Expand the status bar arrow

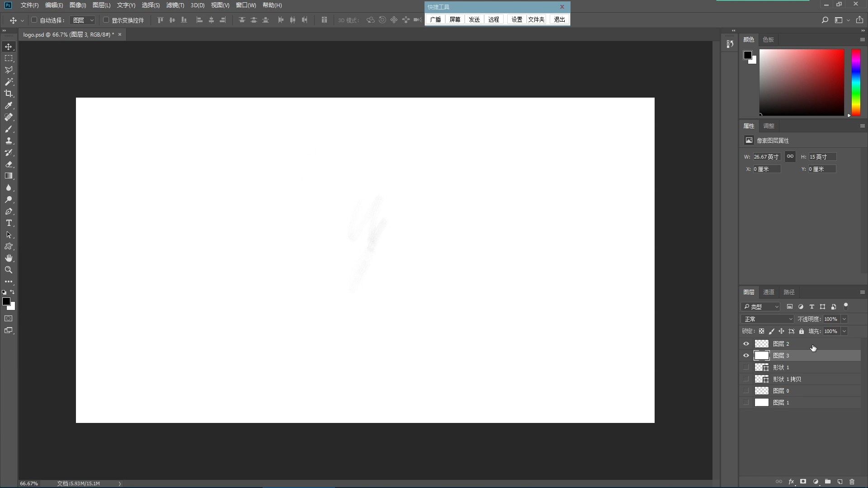(x=120, y=483)
